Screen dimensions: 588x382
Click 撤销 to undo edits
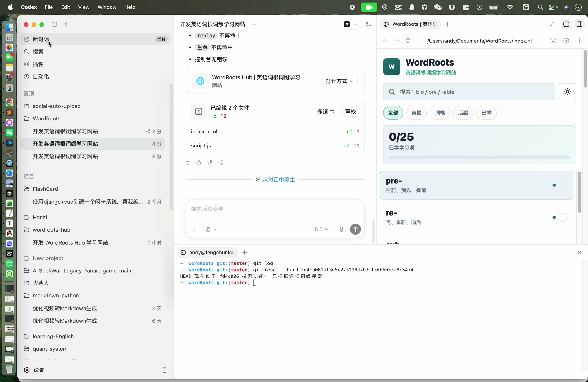[x=326, y=111]
